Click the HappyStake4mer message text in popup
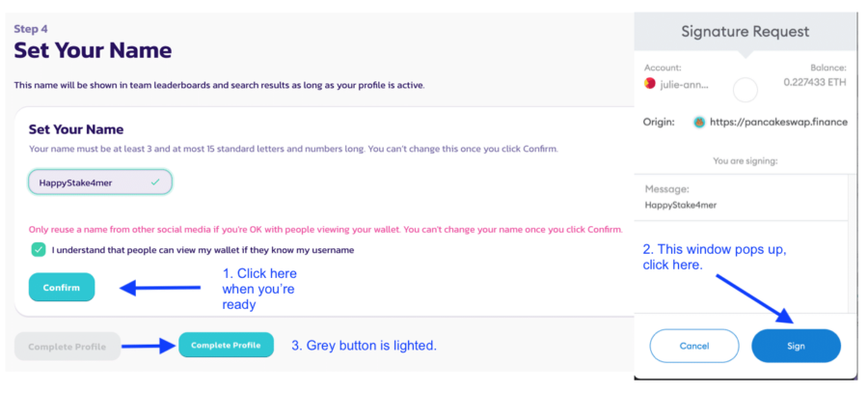The width and height of the screenshot is (868, 393). tap(683, 205)
